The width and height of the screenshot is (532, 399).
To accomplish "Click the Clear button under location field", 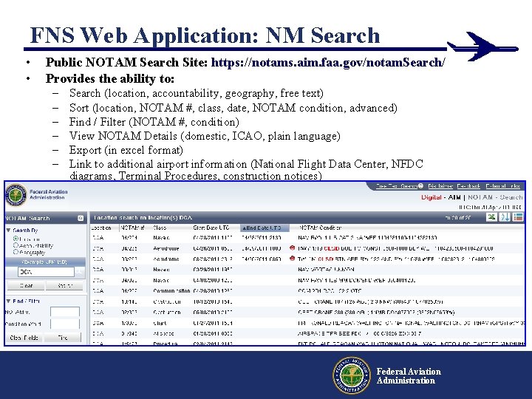I will [x=26, y=286].
